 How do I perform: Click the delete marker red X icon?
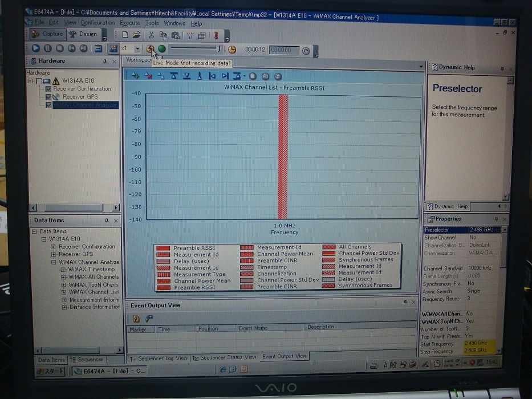[148, 76]
